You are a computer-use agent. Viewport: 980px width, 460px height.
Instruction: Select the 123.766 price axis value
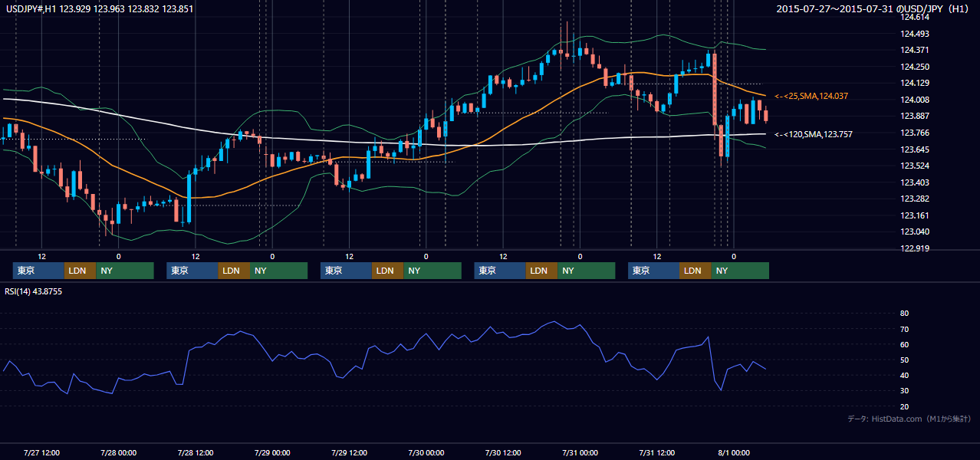pyautogui.click(x=914, y=133)
